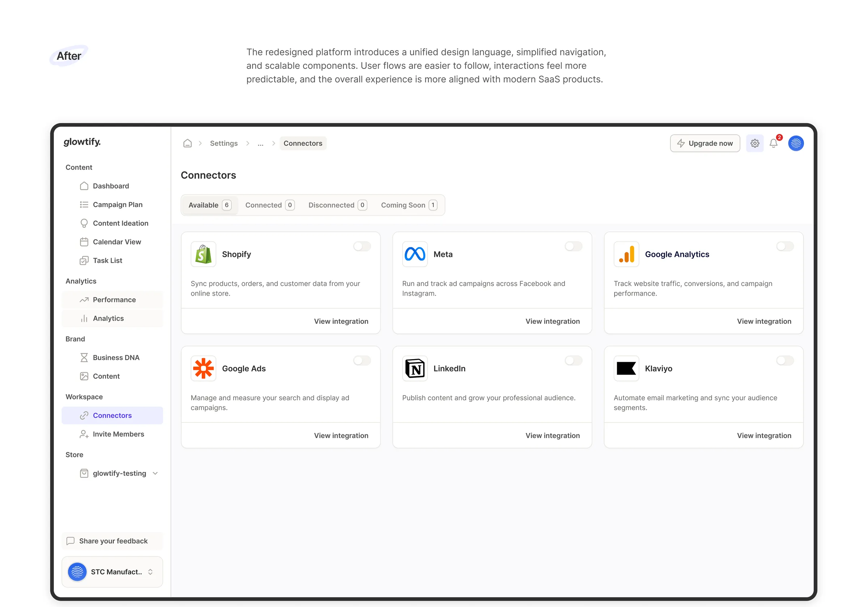Open Task List in sidebar
Image resolution: width=868 pixels, height=607 pixels.
click(x=112, y=260)
